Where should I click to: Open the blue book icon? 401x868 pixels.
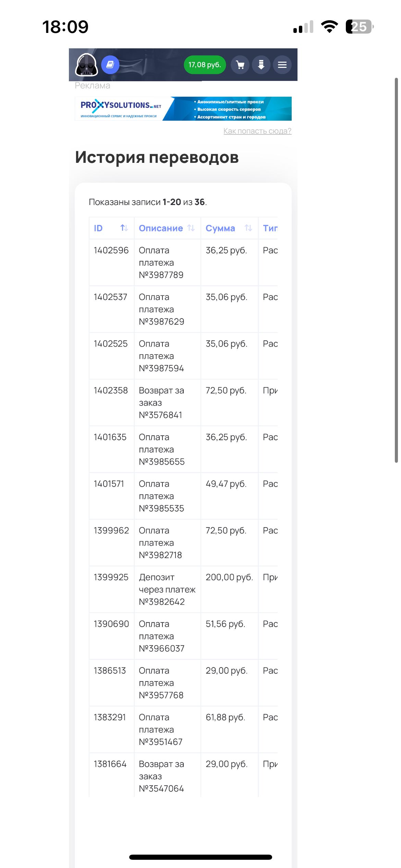click(110, 64)
